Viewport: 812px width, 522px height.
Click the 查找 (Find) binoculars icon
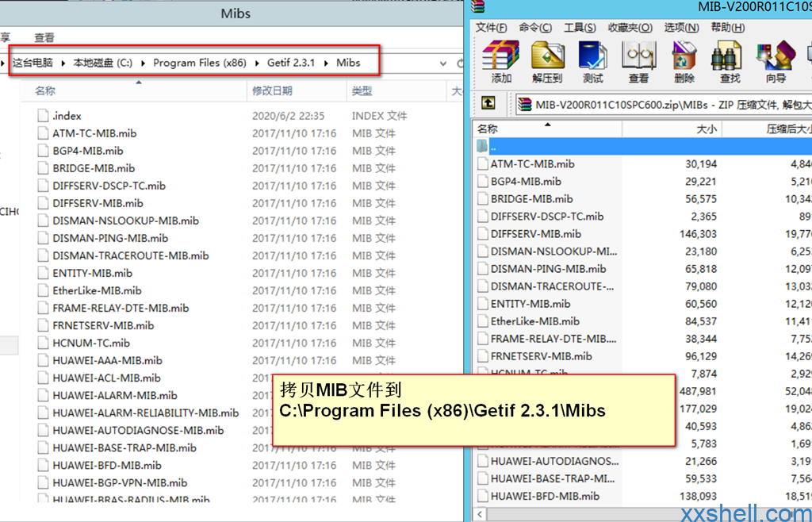pos(730,60)
